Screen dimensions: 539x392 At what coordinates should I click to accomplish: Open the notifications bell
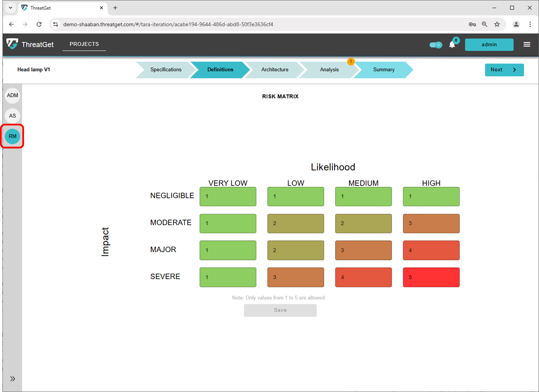click(x=452, y=45)
